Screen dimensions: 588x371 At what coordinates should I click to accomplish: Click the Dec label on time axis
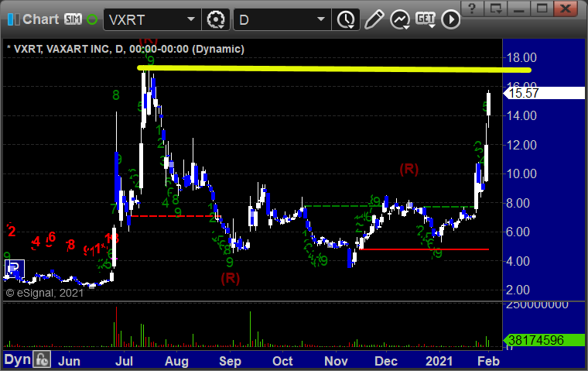tap(386, 361)
